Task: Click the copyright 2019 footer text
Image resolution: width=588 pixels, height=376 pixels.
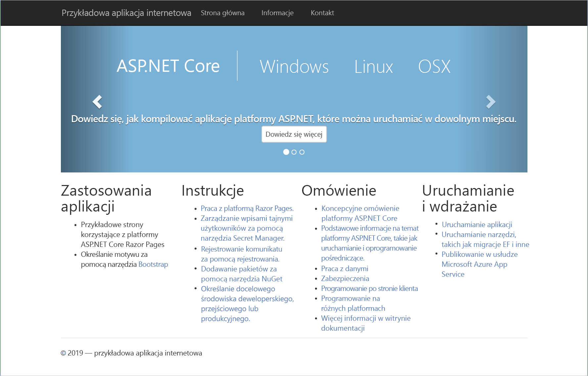Action: [x=131, y=353]
